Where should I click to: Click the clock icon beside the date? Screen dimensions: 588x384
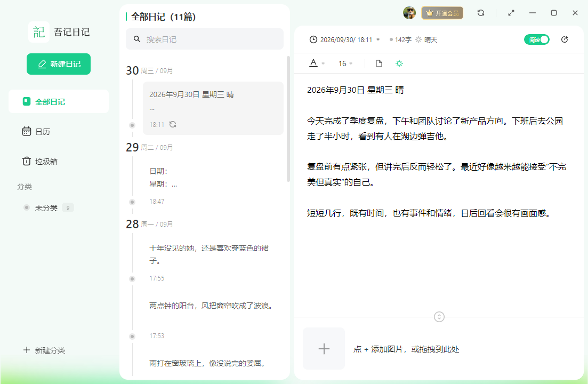coord(313,39)
